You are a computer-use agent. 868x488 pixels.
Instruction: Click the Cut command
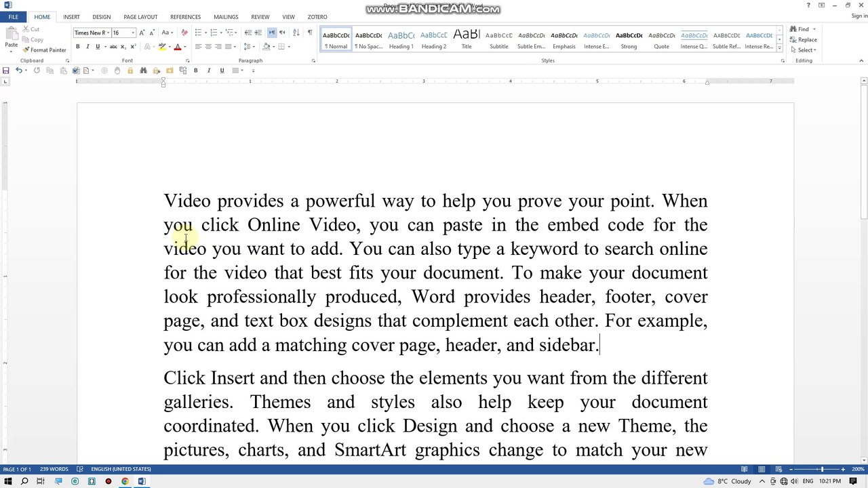31,29
